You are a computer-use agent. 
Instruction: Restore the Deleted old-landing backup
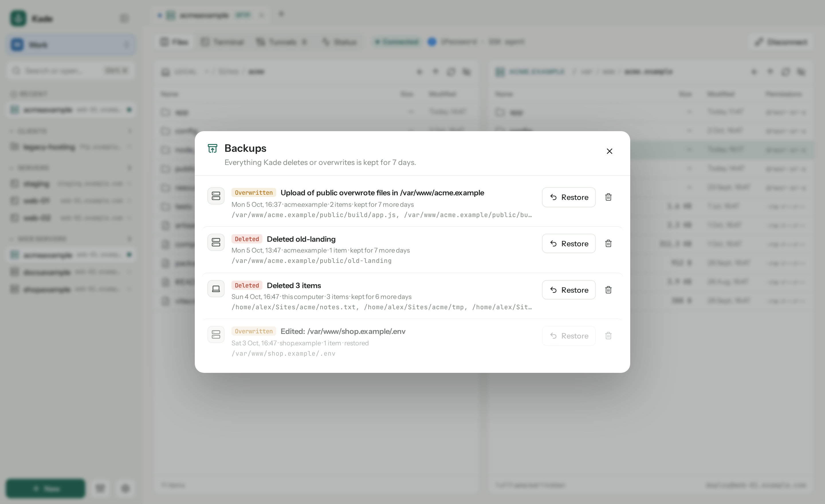tap(569, 243)
